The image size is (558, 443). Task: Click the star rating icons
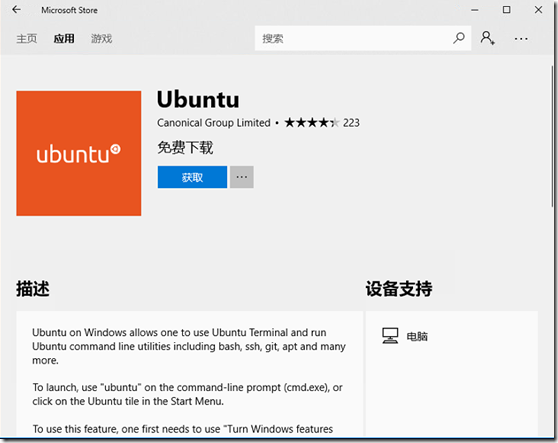pyautogui.click(x=312, y=123)
